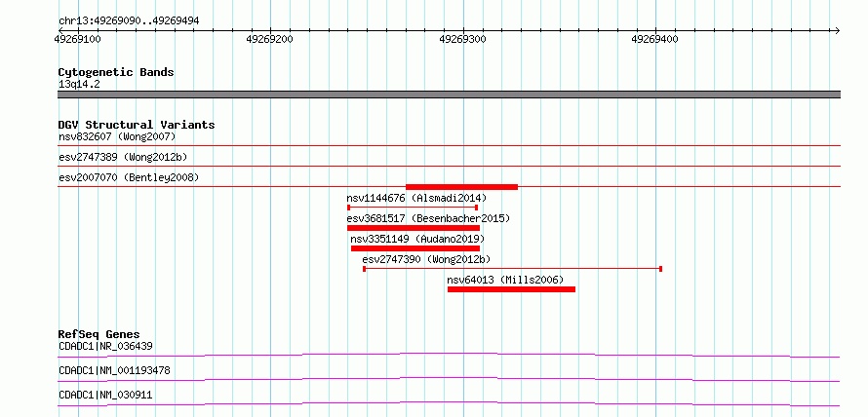Select the nsv1144676 (Alsmadi2014) variant label
868x417 pixels.
click(x=416, y=198)
